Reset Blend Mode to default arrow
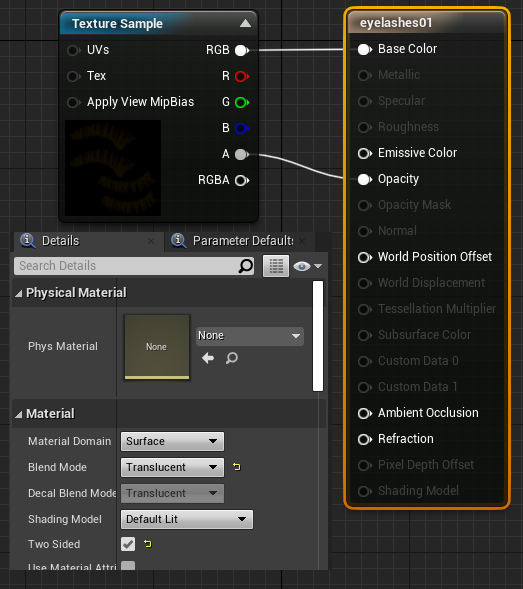Viewport: 523px width, 589px height. (x=237, y=467)
